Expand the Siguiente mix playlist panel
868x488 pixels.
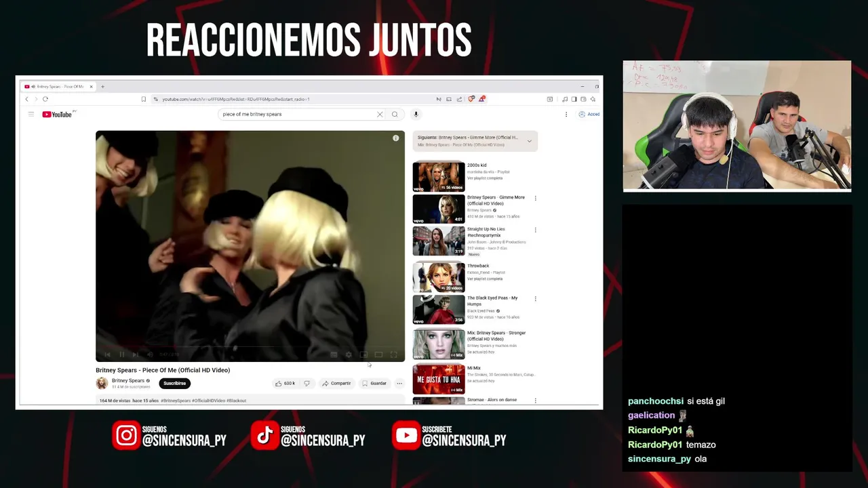click(530, 141)
